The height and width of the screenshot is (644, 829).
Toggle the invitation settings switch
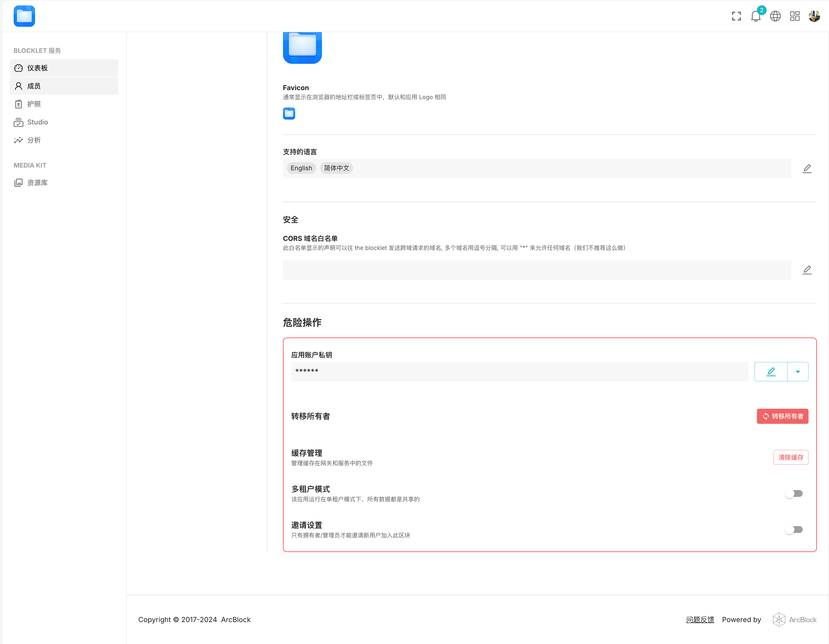pos(794,529)
